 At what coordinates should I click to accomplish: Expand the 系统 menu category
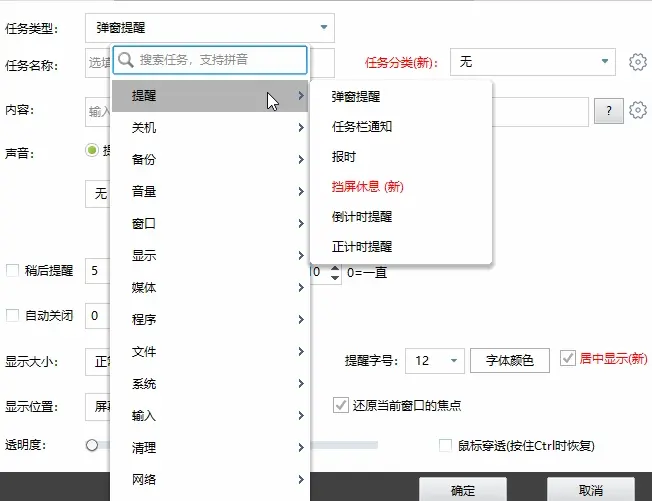210,384
